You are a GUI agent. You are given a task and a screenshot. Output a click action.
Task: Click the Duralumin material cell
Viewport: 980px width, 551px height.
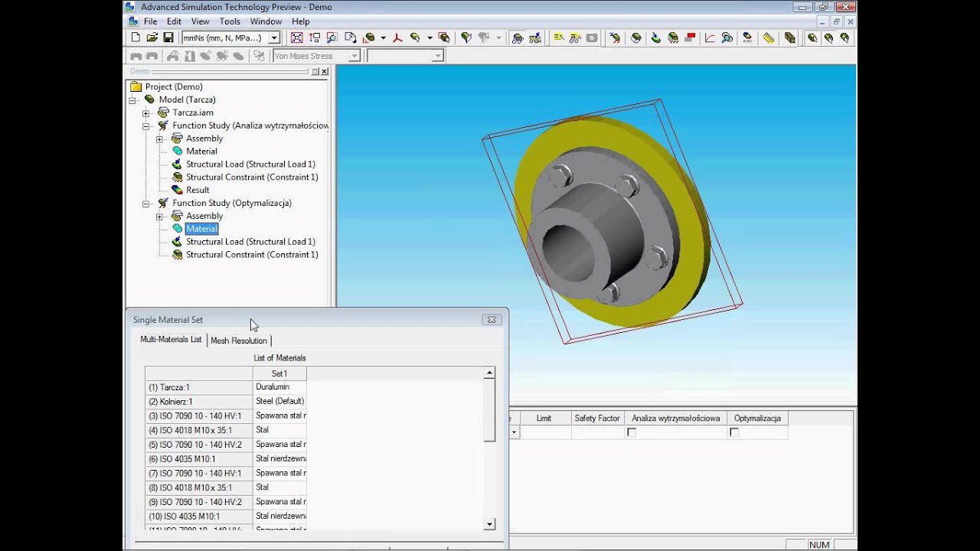click(x=279, y=387)
